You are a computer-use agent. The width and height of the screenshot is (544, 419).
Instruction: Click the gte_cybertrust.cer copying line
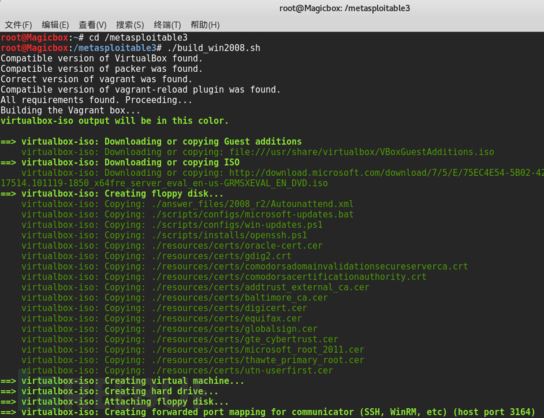(x=179, y=339)
